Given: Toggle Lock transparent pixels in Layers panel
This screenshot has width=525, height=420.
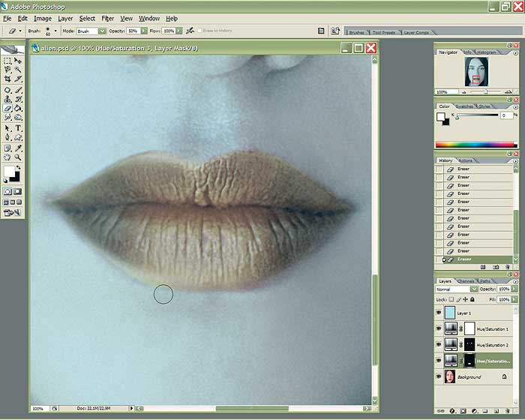Looking at the screenshot, I should pos(451,299).
